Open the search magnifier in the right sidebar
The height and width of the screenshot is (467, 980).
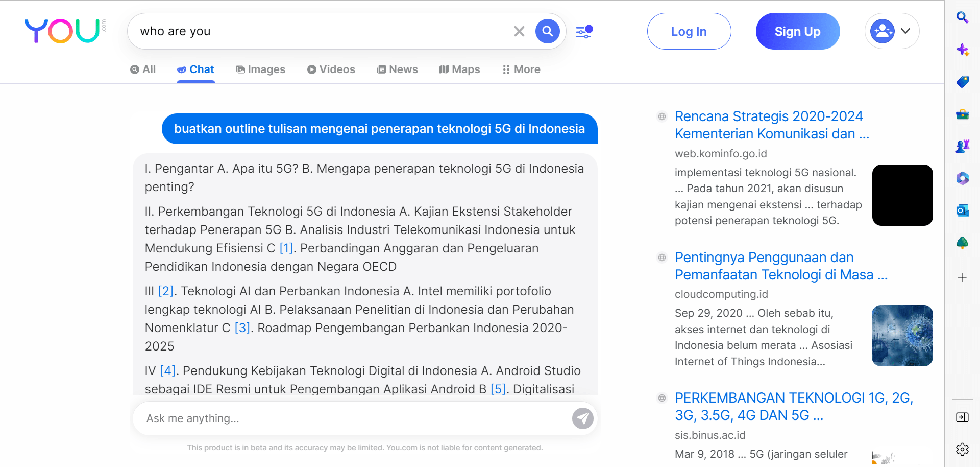[963, 17]
